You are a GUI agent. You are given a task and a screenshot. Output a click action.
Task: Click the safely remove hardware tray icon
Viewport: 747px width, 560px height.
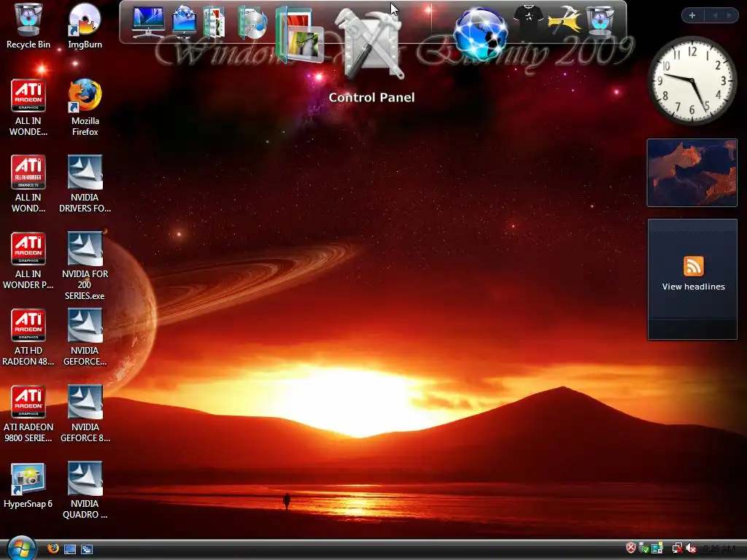(x=643, y=548)
